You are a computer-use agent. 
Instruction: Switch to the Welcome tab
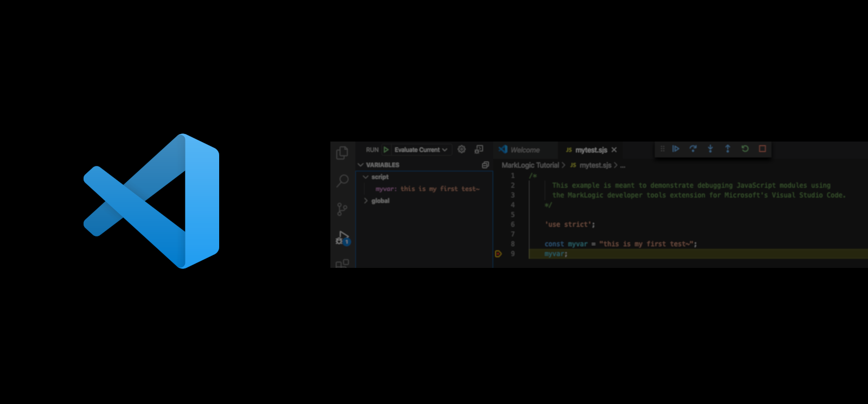(525, 150)
